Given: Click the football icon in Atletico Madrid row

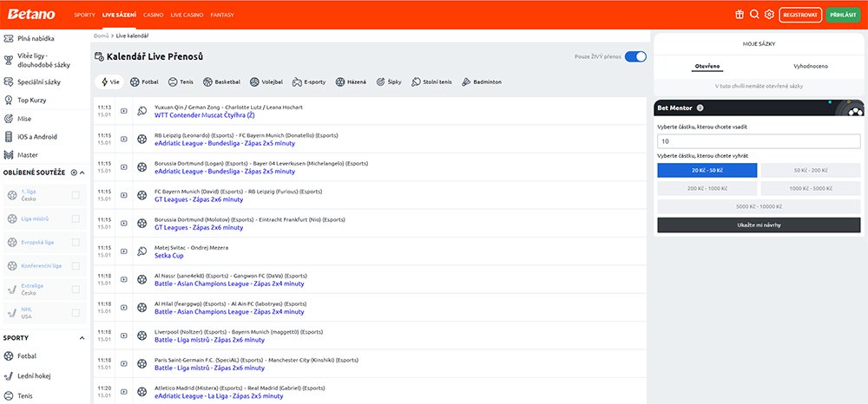Looking at the screenshot, I should click(142, 392).
